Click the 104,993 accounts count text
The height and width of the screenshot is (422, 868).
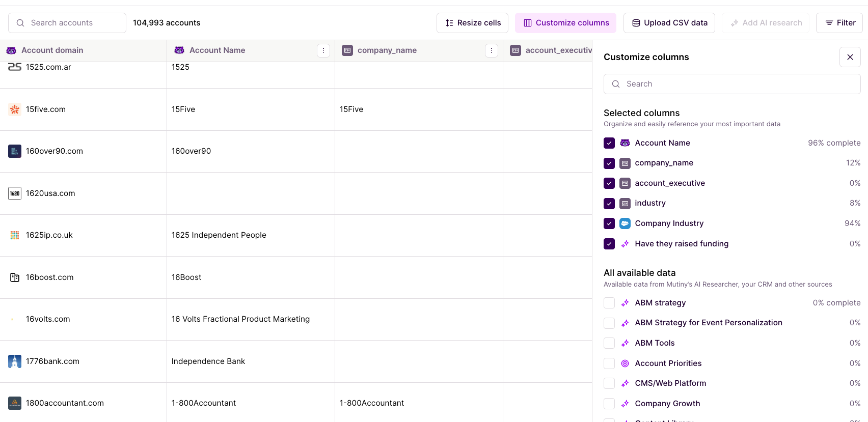click(167, 23)
